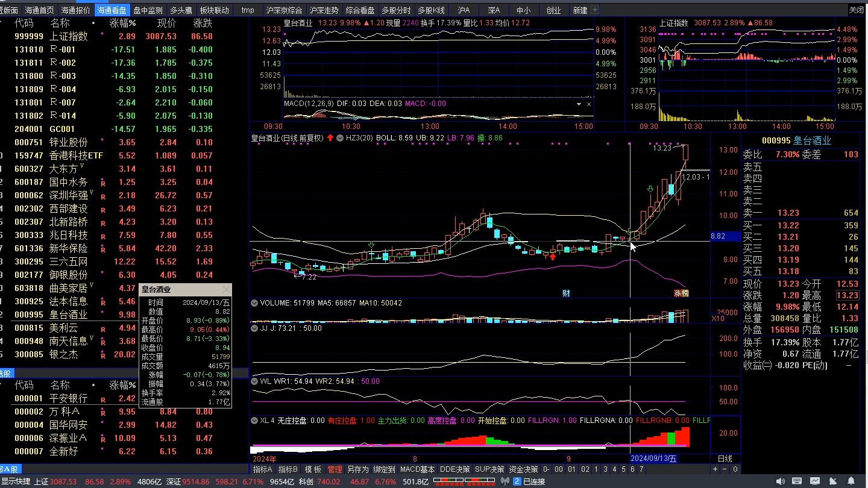
Task: Switch to the 海通首页 tab
Action: (x=40, y=10)
